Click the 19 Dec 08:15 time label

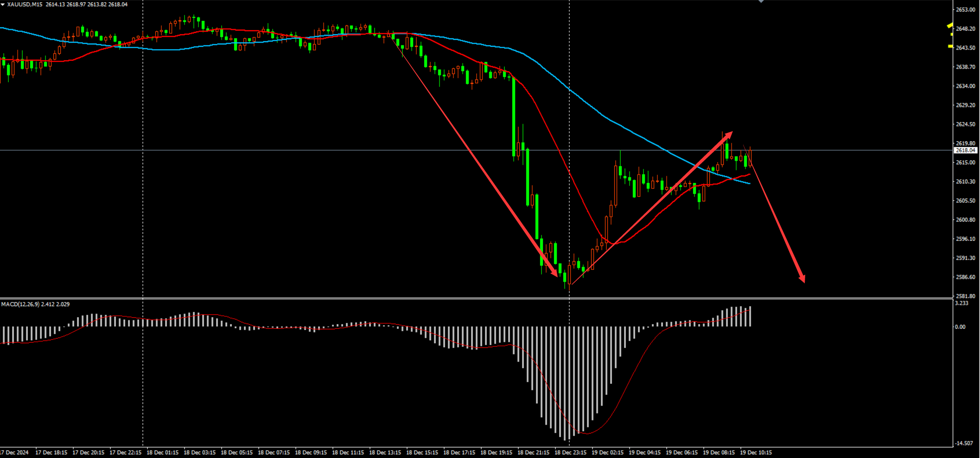pos(719,452)
